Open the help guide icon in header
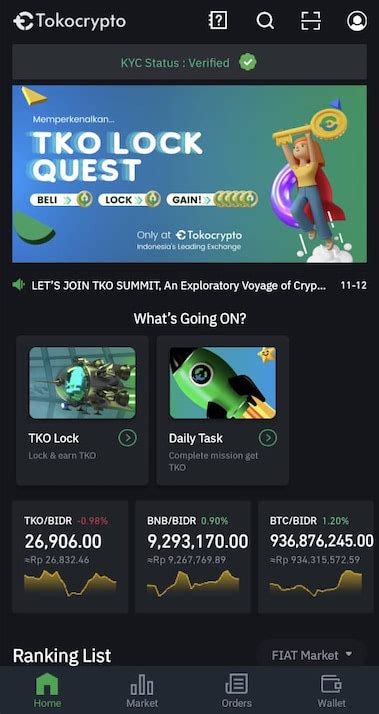The height and width of the screenshot is (714, 379). (x=218, y=20)
